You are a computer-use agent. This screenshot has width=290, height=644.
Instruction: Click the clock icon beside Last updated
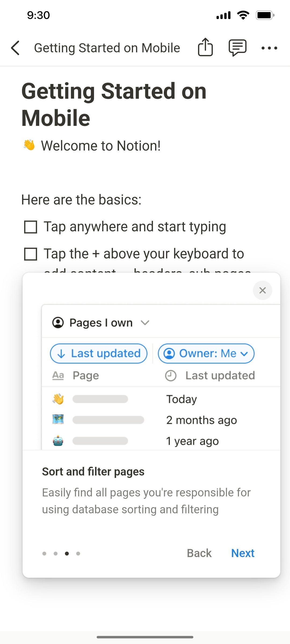171,375
